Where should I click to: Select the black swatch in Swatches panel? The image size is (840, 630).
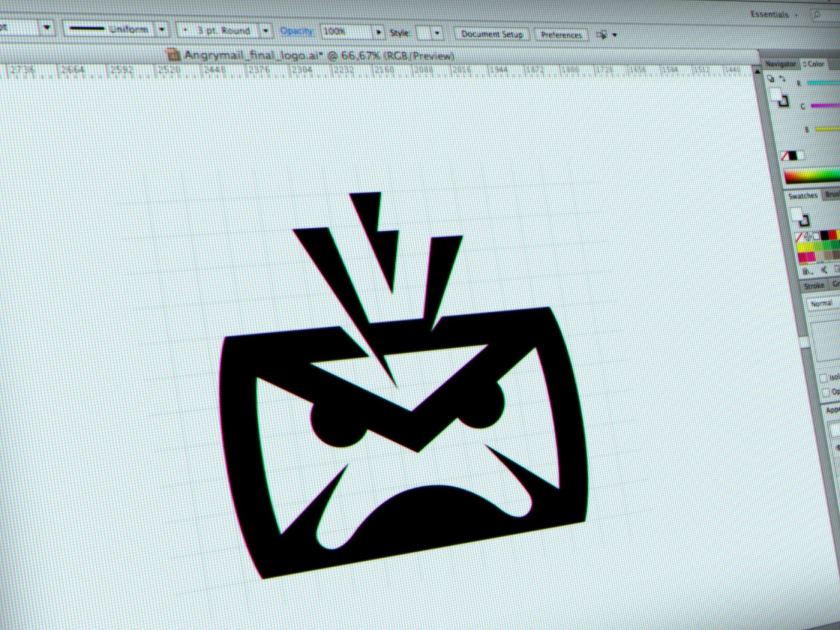coord(825,236)
